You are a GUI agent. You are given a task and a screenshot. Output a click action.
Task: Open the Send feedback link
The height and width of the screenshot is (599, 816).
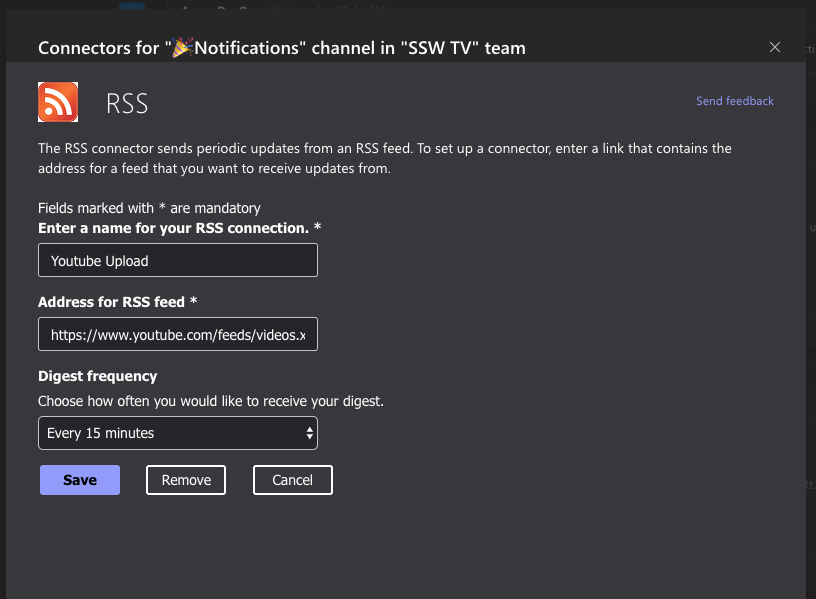(735, 101)
